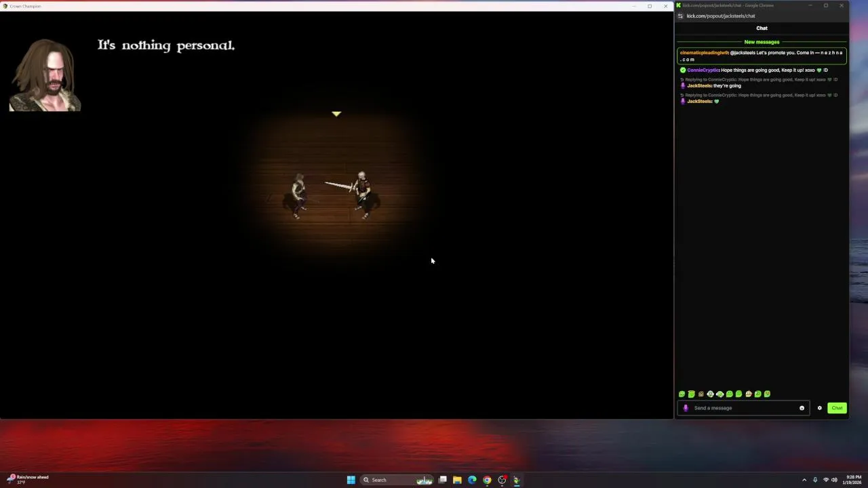This screenshot has width=868, height=488.
Task: Open Google Chrome from taskbar
Action: (487, 480)
